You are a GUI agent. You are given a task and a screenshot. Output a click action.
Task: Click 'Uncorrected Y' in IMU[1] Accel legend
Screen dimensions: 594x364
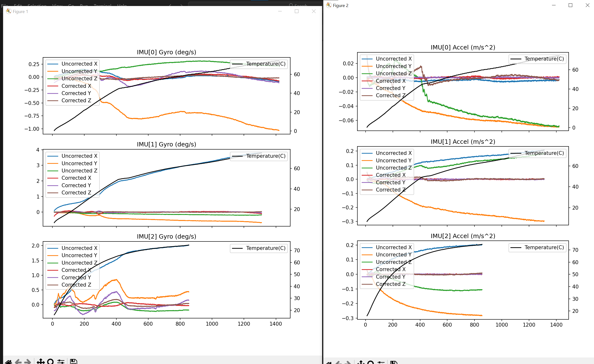[x=394, y=161]
